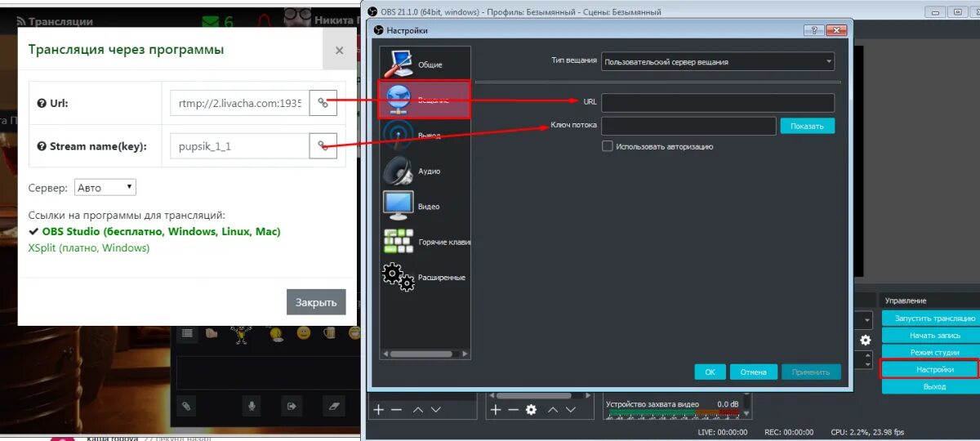Open the OBS Studio download link
This screenshot has width=980, height=441.
[161, 231]
